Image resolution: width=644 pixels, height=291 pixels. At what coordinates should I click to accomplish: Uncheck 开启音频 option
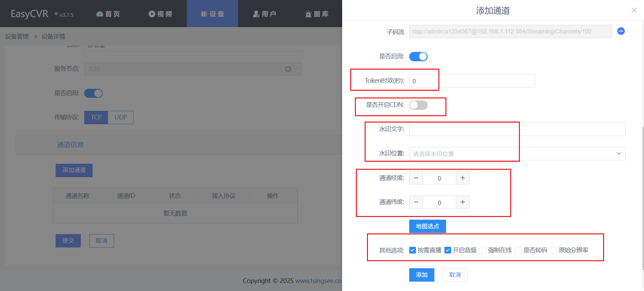(448, 250)
